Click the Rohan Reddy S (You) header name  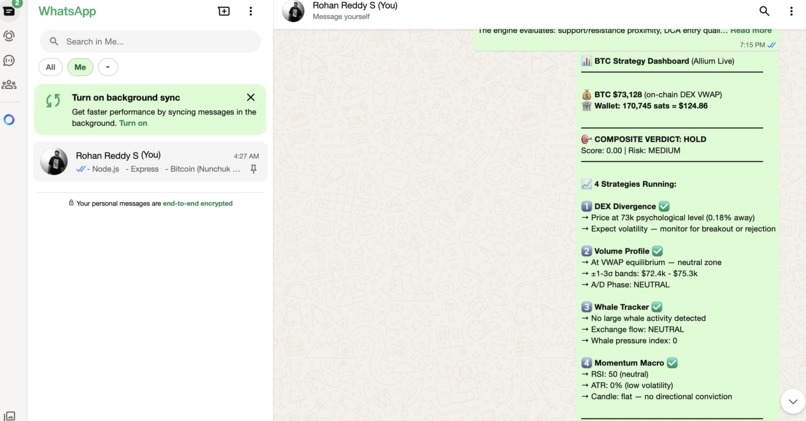(355, 6)
